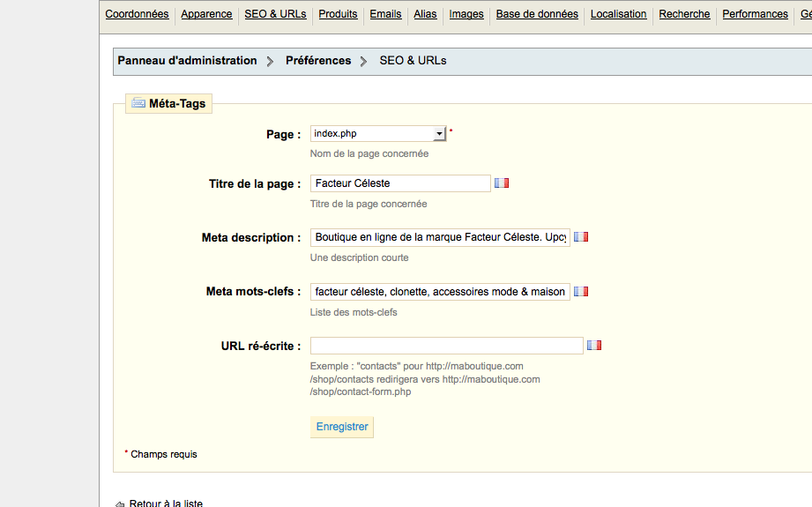Open the Apparence tab
The image size is (812, 507).
point(206,14)
